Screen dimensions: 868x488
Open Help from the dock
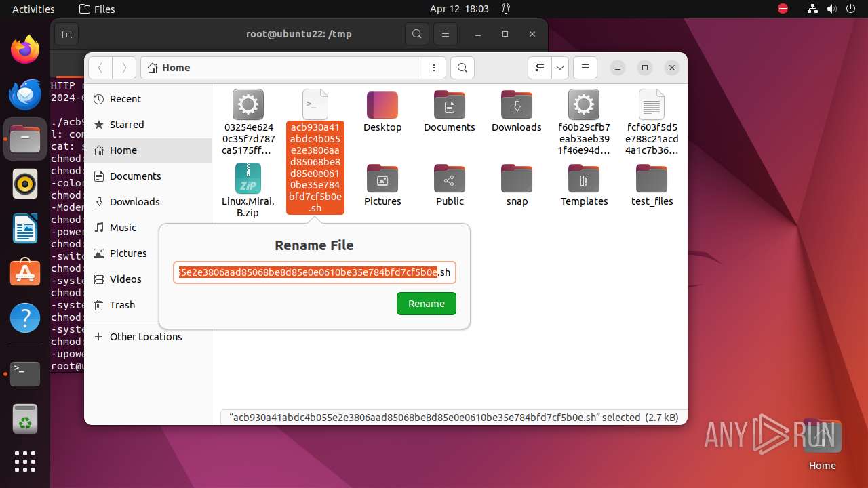coord(25,318)
